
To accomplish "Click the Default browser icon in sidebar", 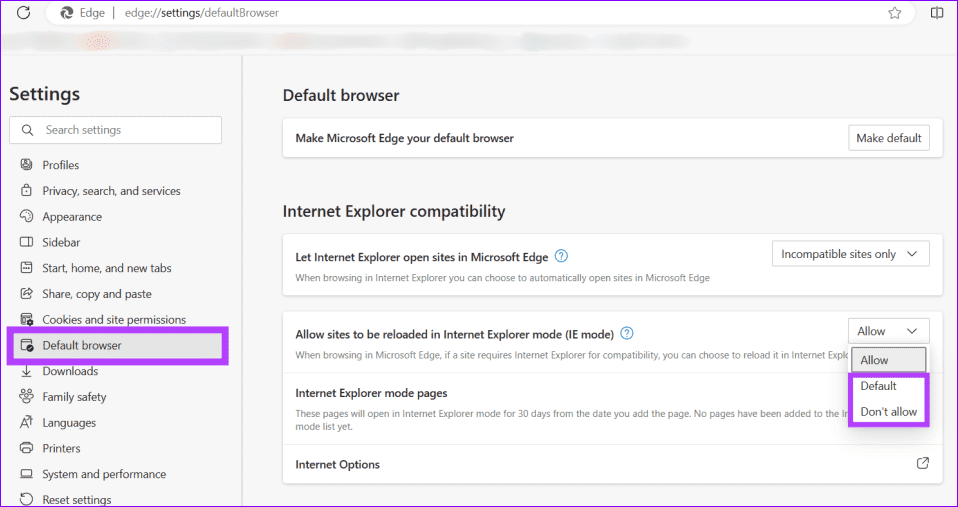I will pyautogui.click(x=26, y=345).
